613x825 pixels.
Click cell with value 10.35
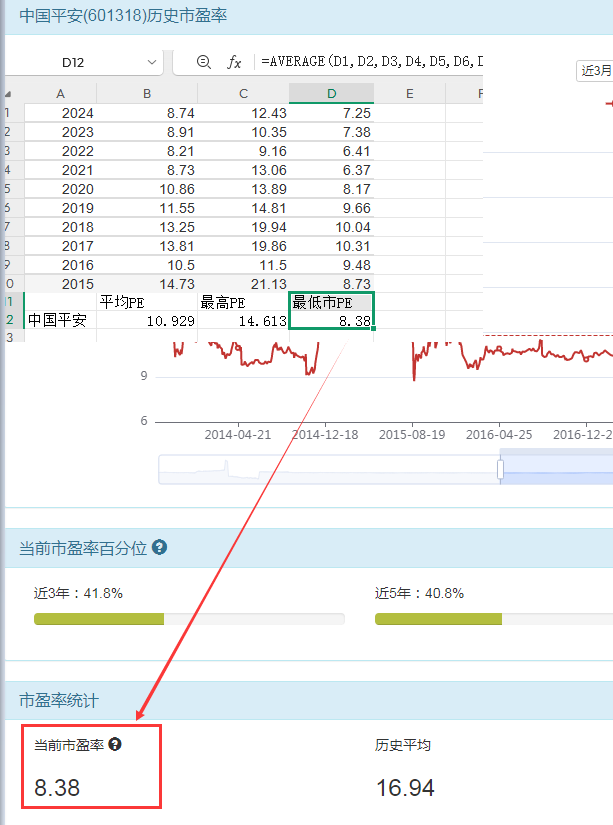pos(243,132)
